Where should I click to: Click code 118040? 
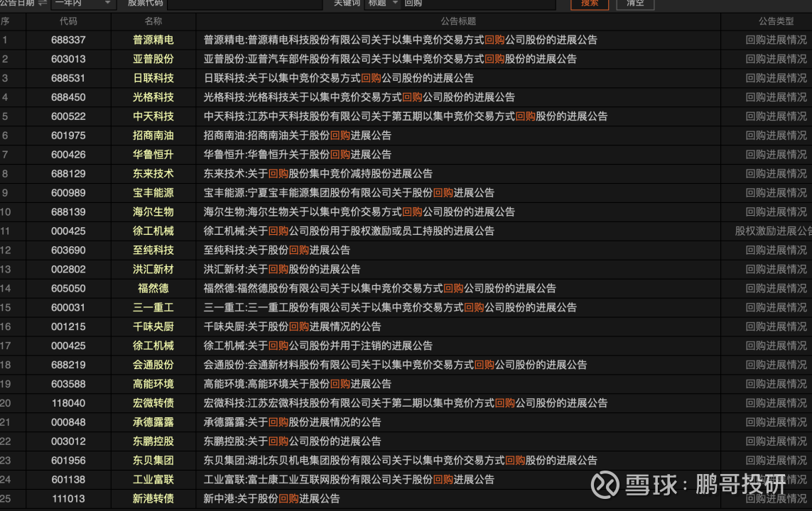(68, 403)
